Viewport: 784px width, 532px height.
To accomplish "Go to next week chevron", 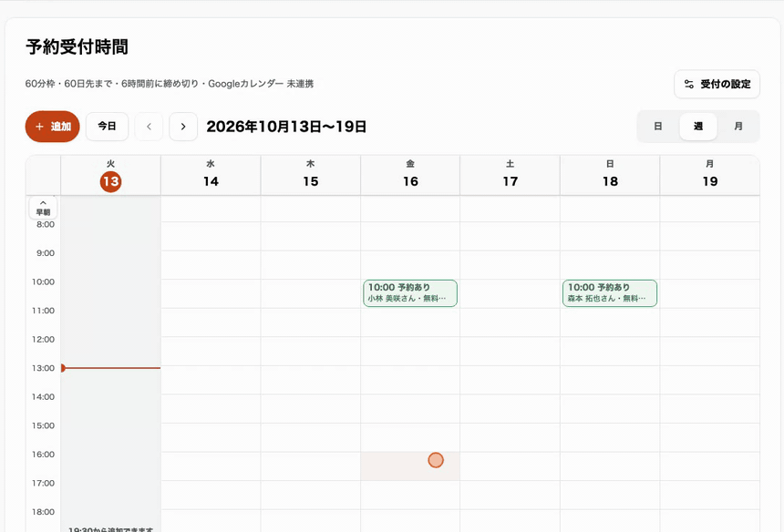I will (183, 127).
